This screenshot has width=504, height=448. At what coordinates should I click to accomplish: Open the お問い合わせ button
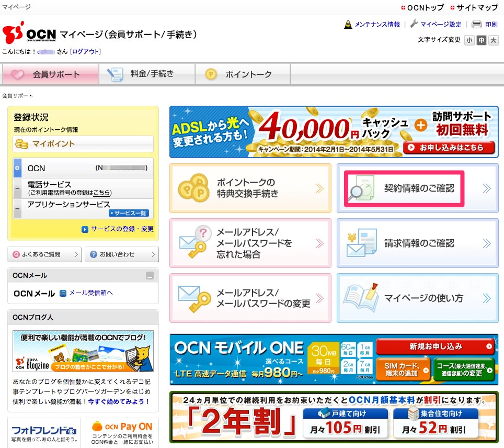[122, 254]
